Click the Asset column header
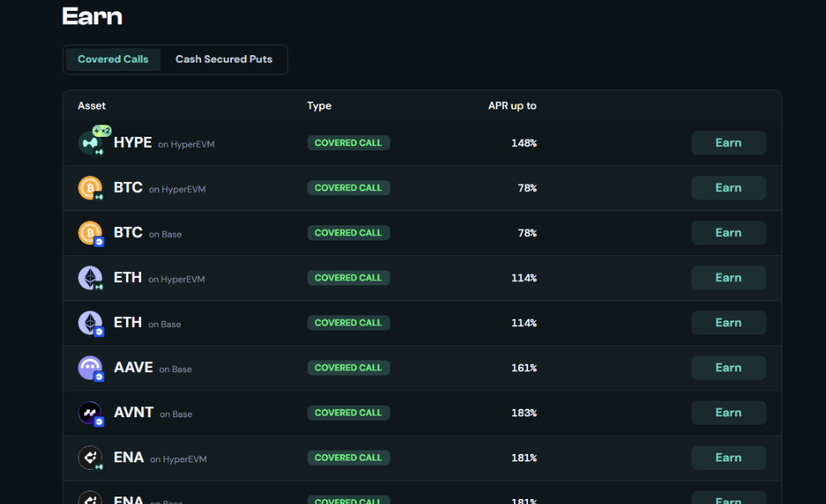826x504 pixels. (x=92, y=106)
